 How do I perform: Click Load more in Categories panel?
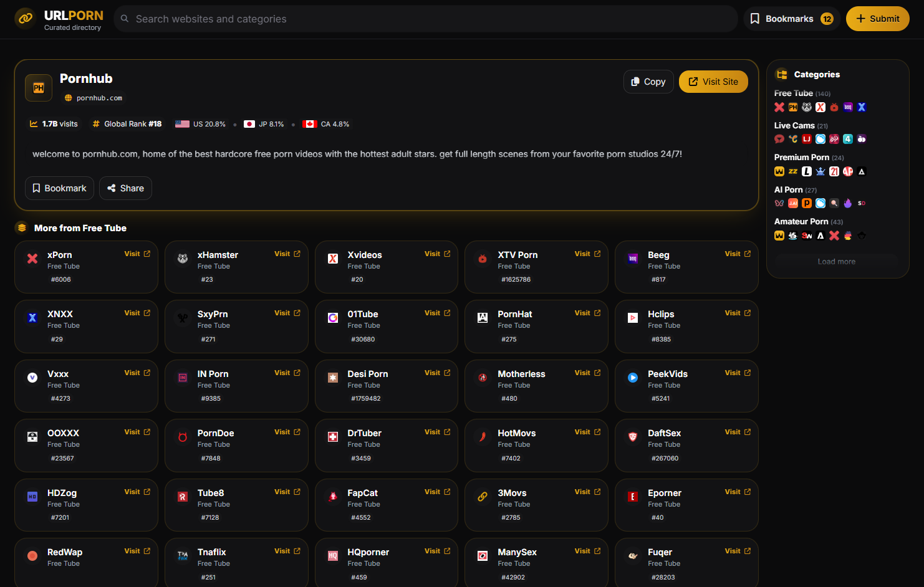tap(837, 262)
